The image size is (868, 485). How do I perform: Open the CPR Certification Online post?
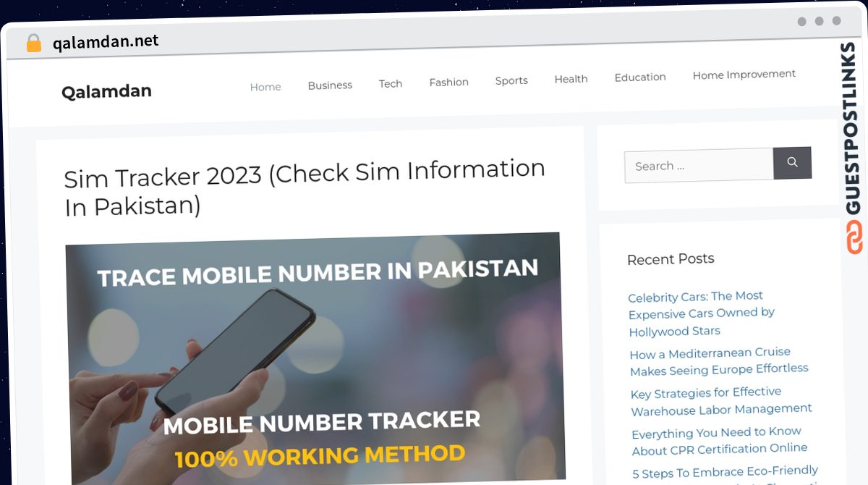pos(719,441)
